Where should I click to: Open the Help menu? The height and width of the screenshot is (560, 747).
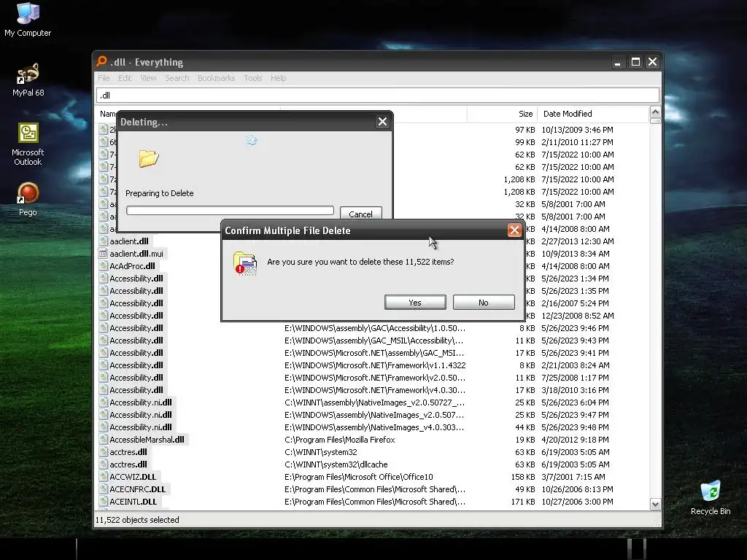[278, 78]
